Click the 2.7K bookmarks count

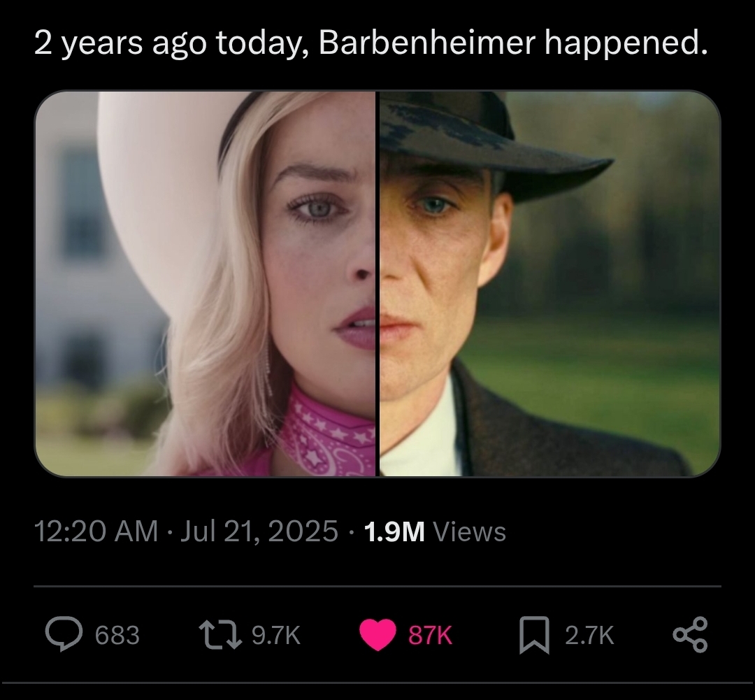pyautogui.click(x=589, y=635)
